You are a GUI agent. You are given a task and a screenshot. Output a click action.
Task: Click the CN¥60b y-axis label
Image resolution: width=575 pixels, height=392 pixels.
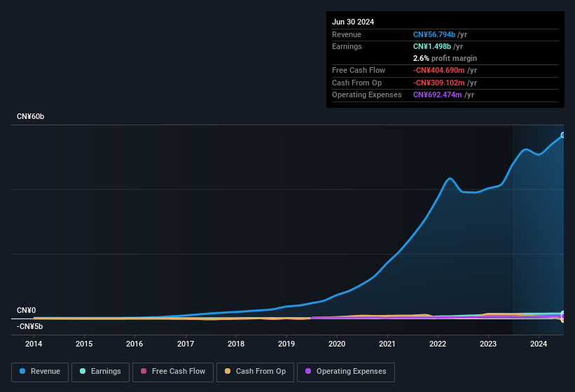pyautogui.click(x=30, y=116)
